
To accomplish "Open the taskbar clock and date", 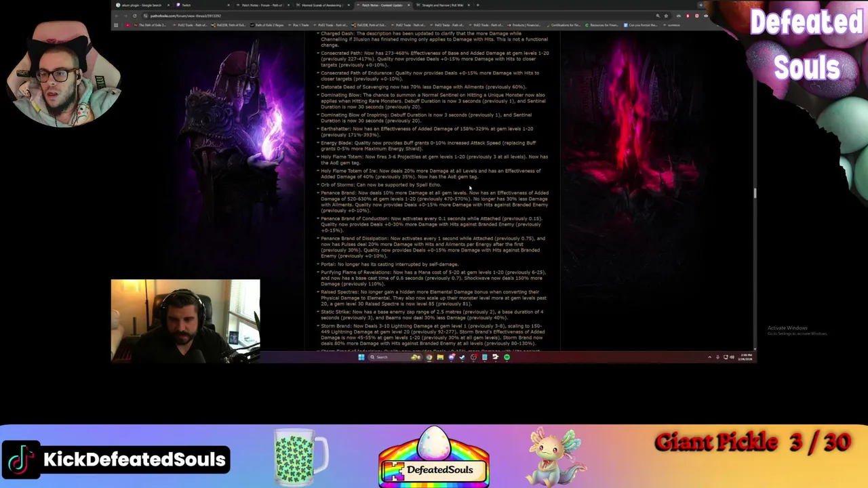I will coord(745,357).
